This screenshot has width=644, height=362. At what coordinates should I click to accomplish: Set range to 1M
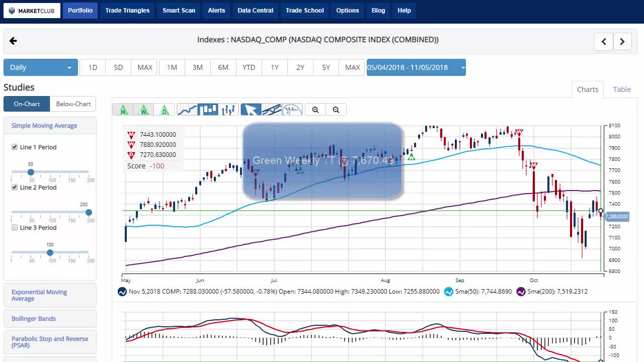point(172,67)
